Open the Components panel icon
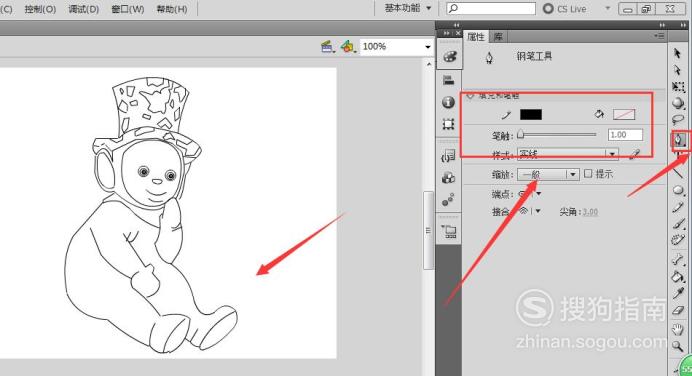The image size is (692, 376). [448, 178]
